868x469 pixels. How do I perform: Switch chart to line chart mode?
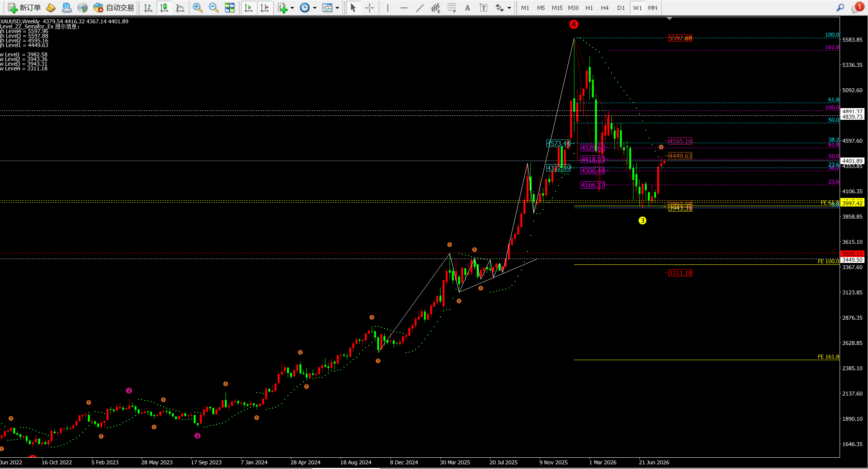180,8
